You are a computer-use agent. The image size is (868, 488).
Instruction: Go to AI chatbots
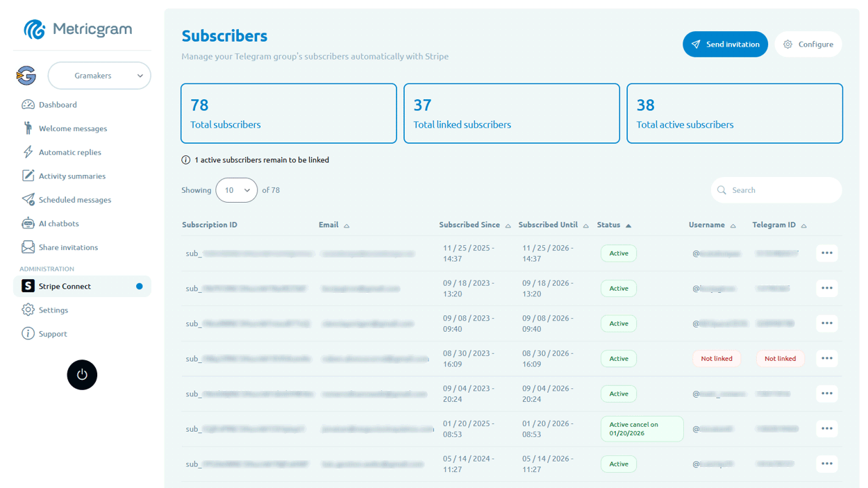pos(58,224)
